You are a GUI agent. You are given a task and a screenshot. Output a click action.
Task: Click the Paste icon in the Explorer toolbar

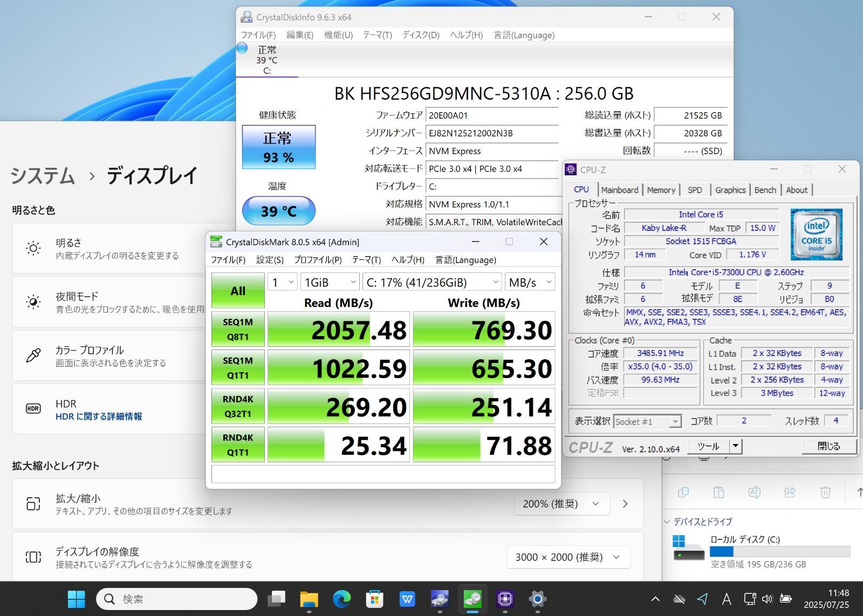pyautogui.click(x=718, y=492)
